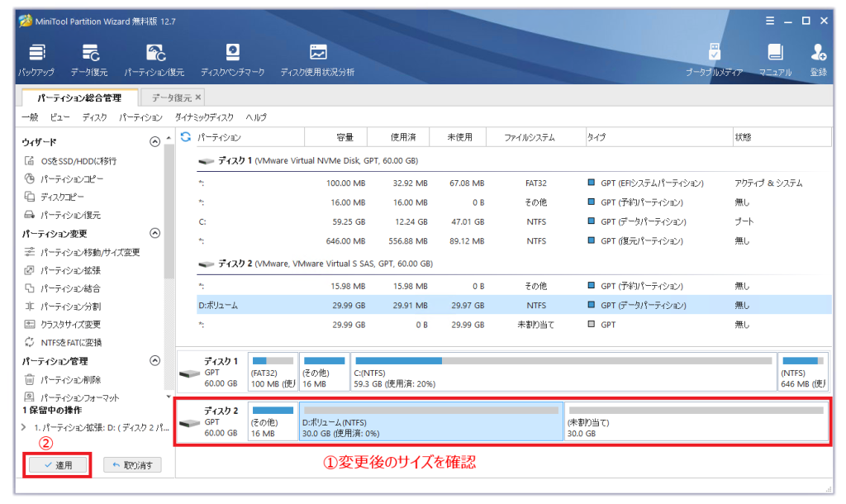Collapse the パーティション管理 section
The height and width of the screenshot is (504, 846).
pyautogui.click(x=154, y=360)
